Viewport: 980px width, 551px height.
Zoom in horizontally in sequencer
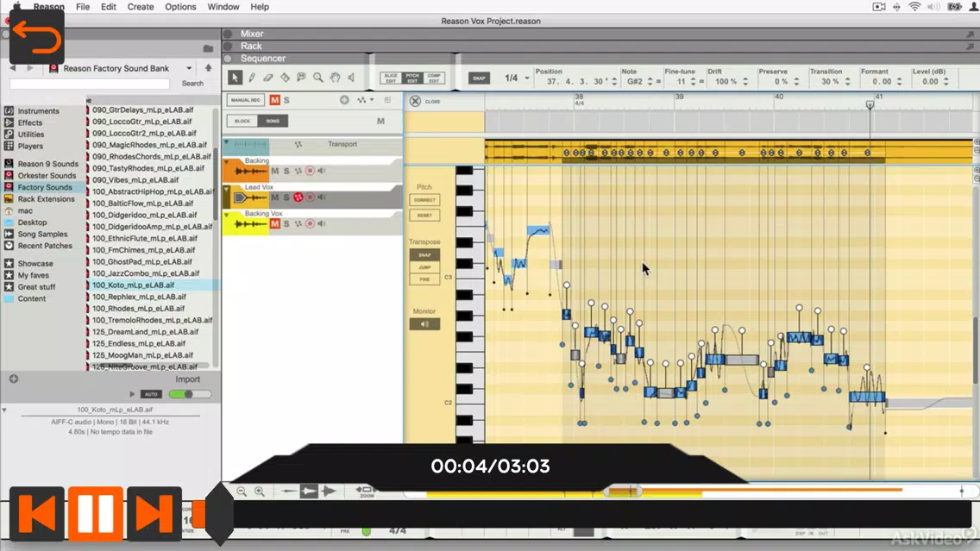(260, 492)
